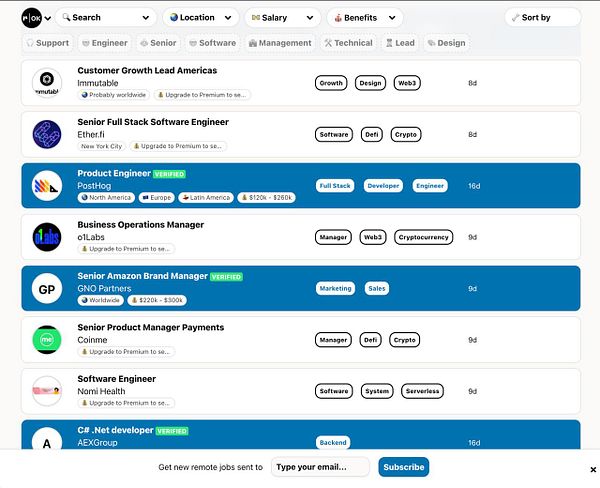The height and width of the screenshot is (488, 600).
Task: Expand the arrow beside the site logo
Action: [48, 18]
